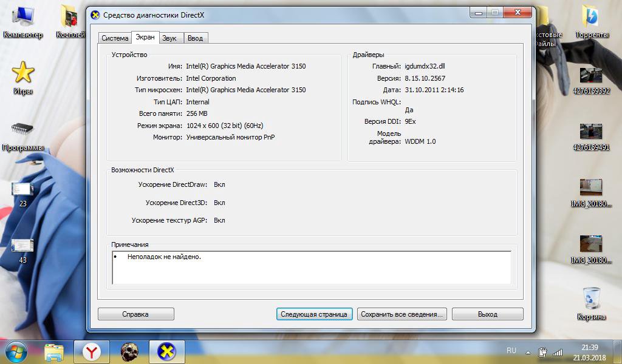Open the Корзина recycle bin icon

click(x=591, y=304)
